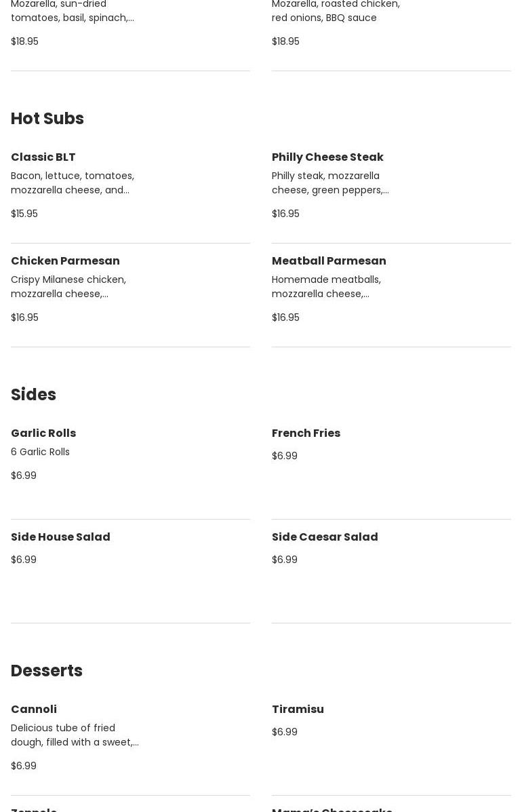Click the Cannoli fried dough description

click(75, 735)
